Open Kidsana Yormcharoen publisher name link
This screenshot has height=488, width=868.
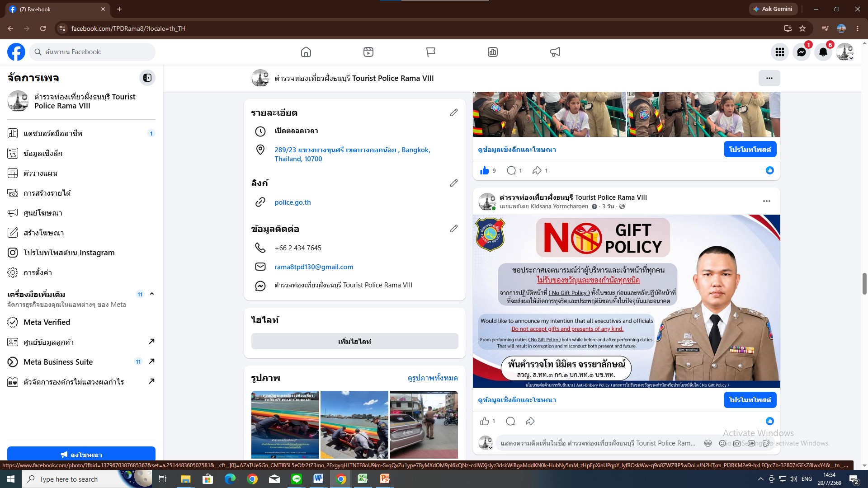[559, 206]
